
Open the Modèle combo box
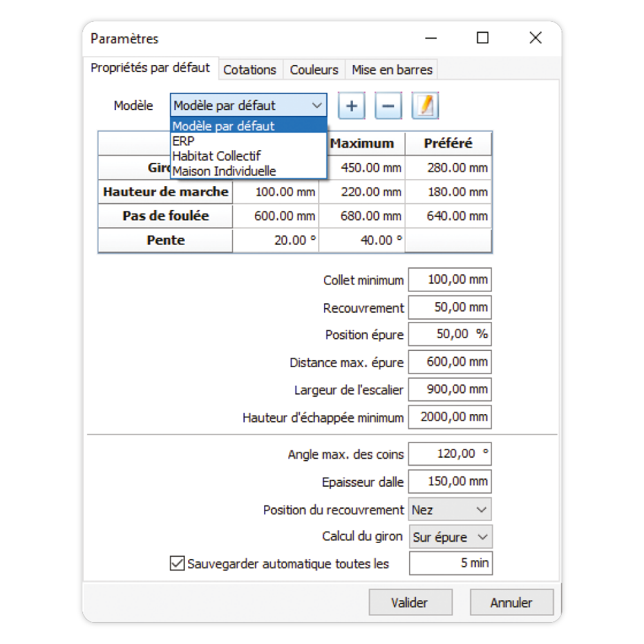[x=249, y=106]
